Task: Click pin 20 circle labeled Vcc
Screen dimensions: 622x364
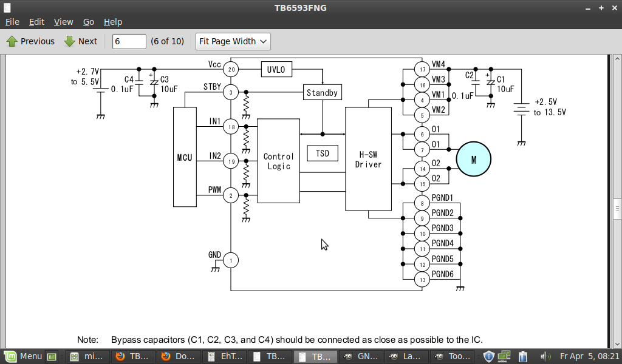Action: click(231, 69)
